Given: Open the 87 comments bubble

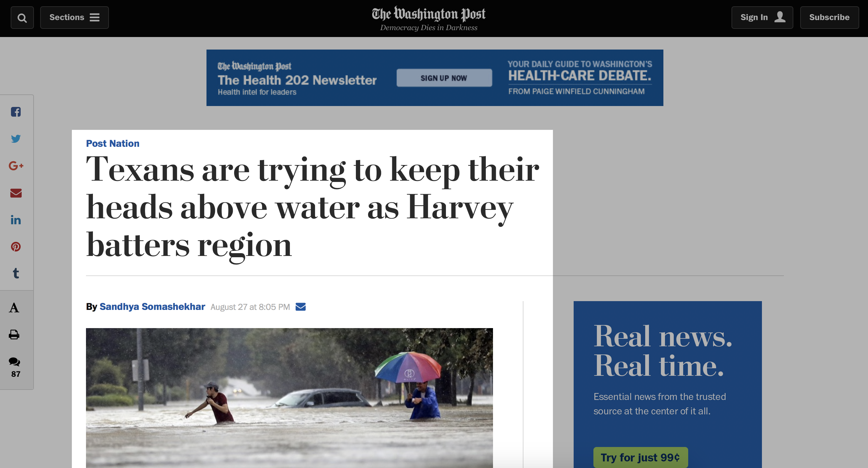Looking at the screenshot, I should (15, 367).
